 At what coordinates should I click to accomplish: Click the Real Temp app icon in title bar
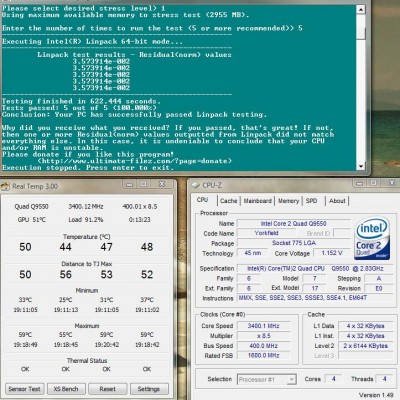tap(5, 186)
